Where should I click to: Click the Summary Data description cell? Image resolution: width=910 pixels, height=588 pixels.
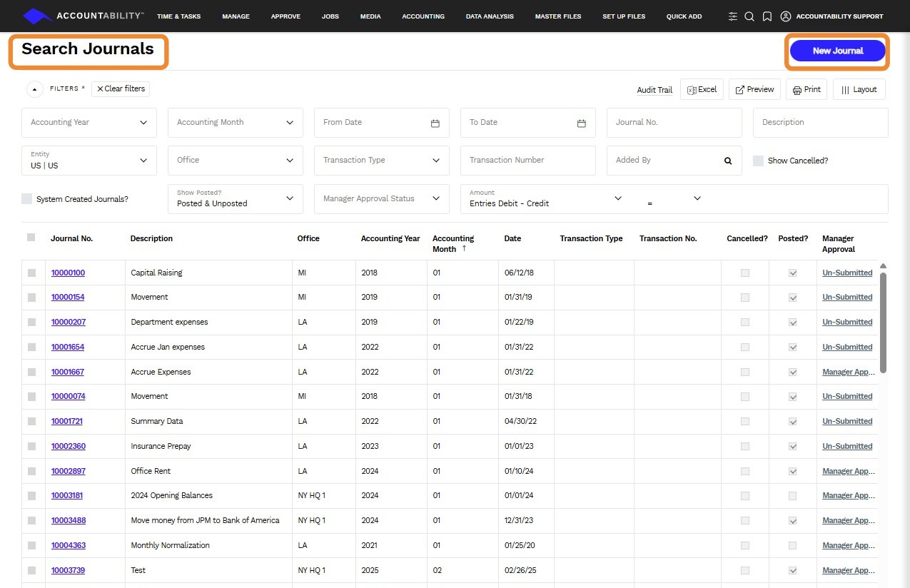pyautogui.click(x=208, y=421)
